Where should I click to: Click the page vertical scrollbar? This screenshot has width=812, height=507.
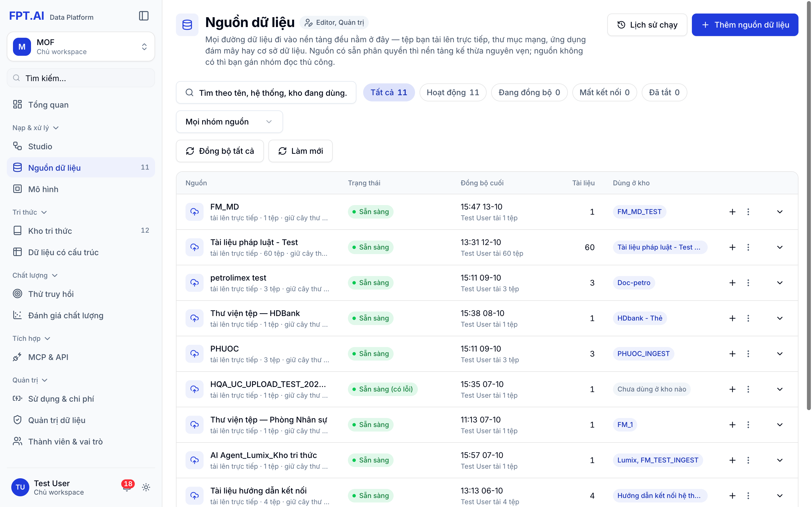pyautogui.click(x=809, y=204)
